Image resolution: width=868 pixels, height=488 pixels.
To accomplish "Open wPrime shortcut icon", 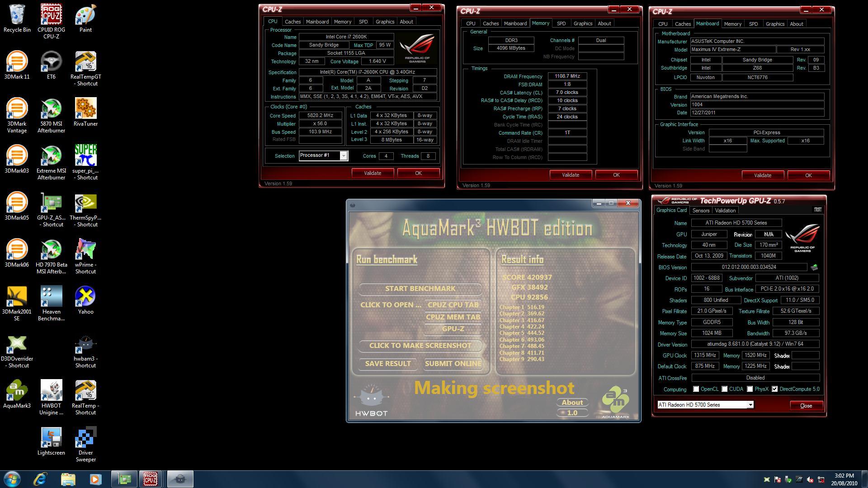I will click(x=85, y=256).
